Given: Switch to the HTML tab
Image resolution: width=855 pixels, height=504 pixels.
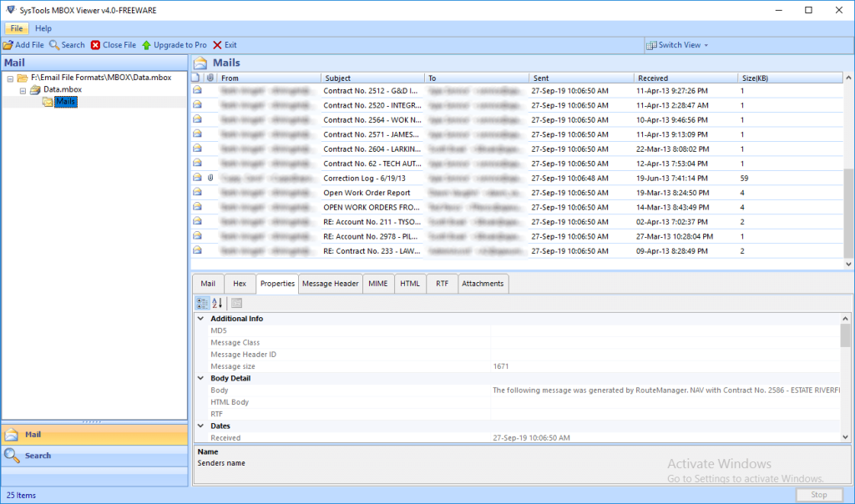Looking at the screenshot, I should click(410, 284).
